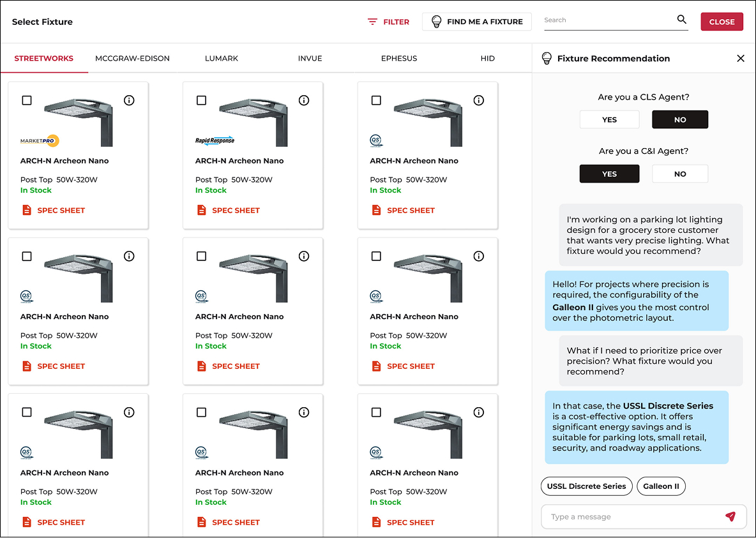
Task: Click the message about prioritizing price over precision
Action: (651, 361)
